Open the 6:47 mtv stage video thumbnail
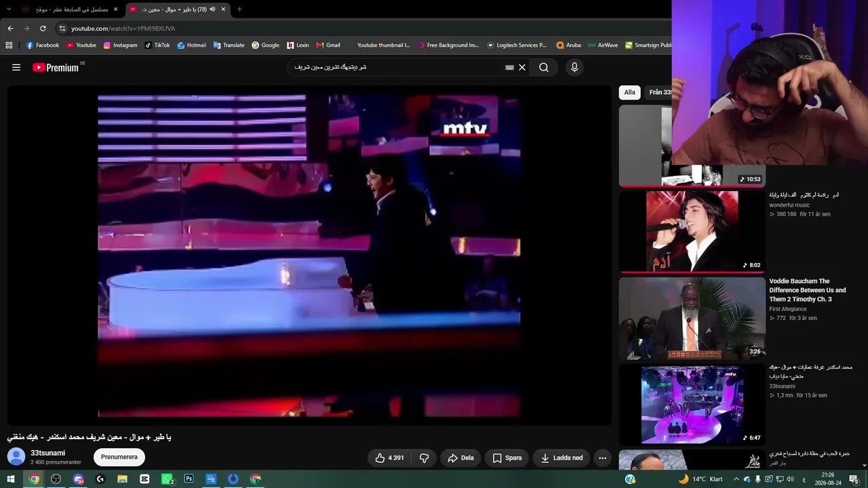 coord(692,405)
